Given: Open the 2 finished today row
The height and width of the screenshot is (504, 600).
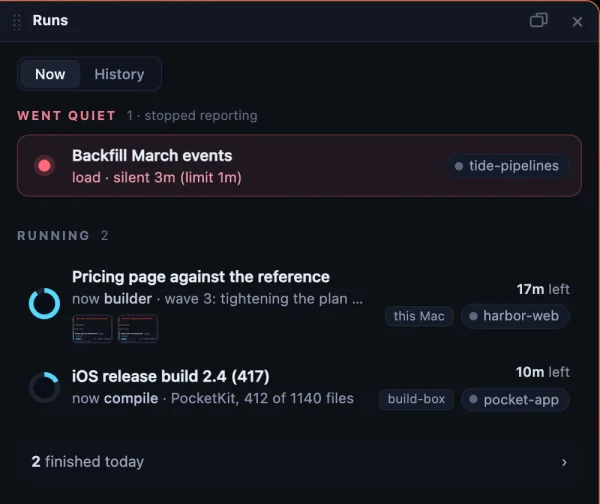Looking at the screenshot, I should click(x=300, y=462).
